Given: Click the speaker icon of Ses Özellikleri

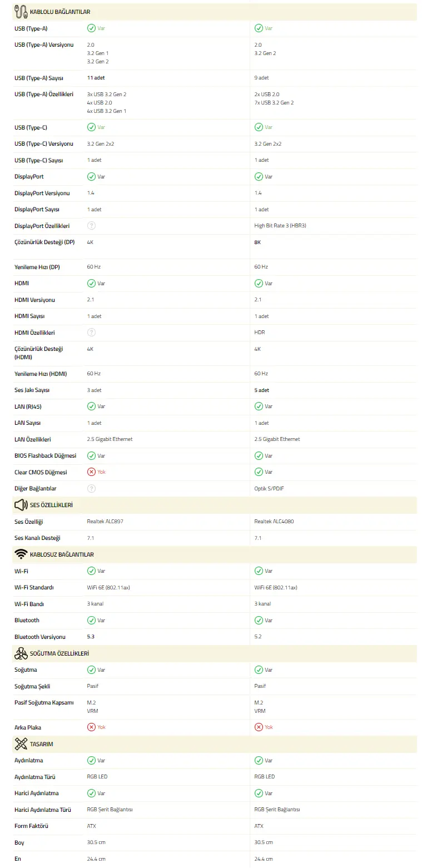Looking at the screenshot, I should [21, 505].
